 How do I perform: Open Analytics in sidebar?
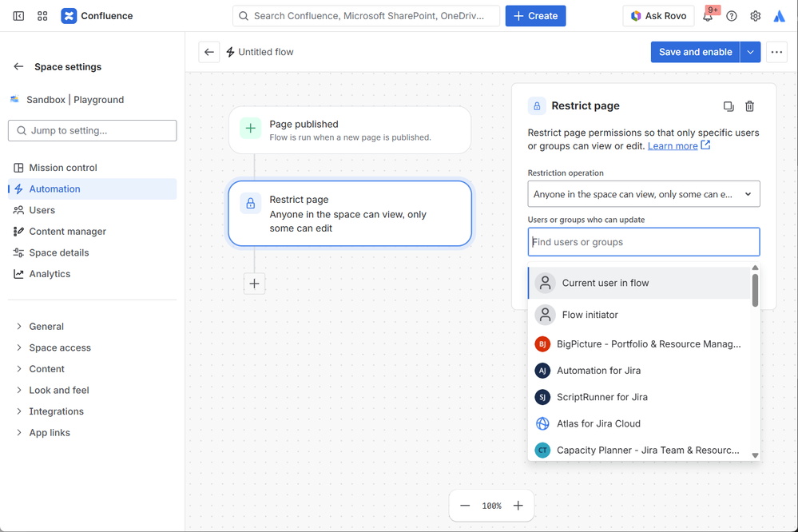pyautogui.click(x=92, y=274)
